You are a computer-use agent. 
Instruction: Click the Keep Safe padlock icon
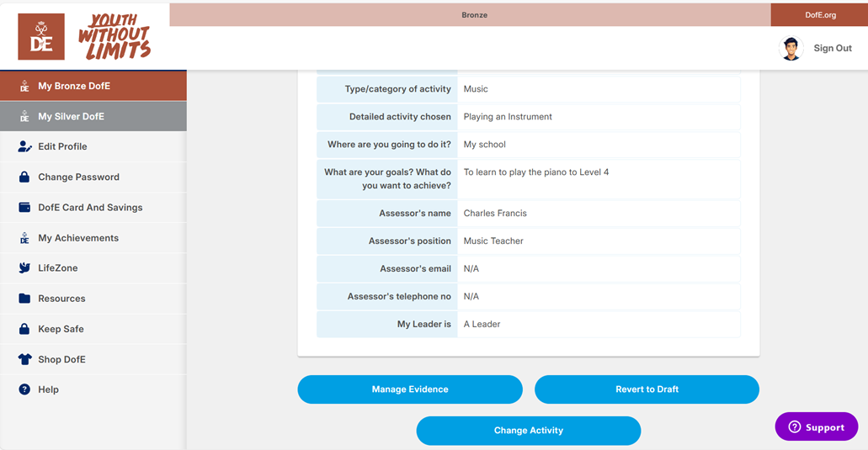(x=24, y=329)
